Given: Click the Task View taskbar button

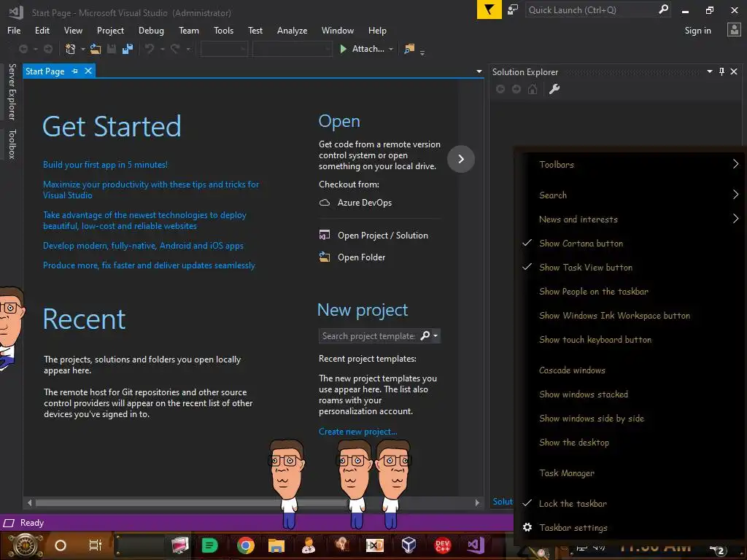Looking at the screenshot, I should pyautogui.click(x=96, y=545).
